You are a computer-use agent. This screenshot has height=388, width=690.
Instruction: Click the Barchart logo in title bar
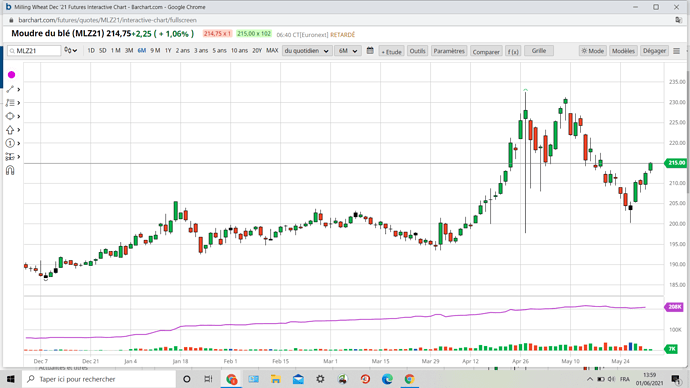click(8, 7)
